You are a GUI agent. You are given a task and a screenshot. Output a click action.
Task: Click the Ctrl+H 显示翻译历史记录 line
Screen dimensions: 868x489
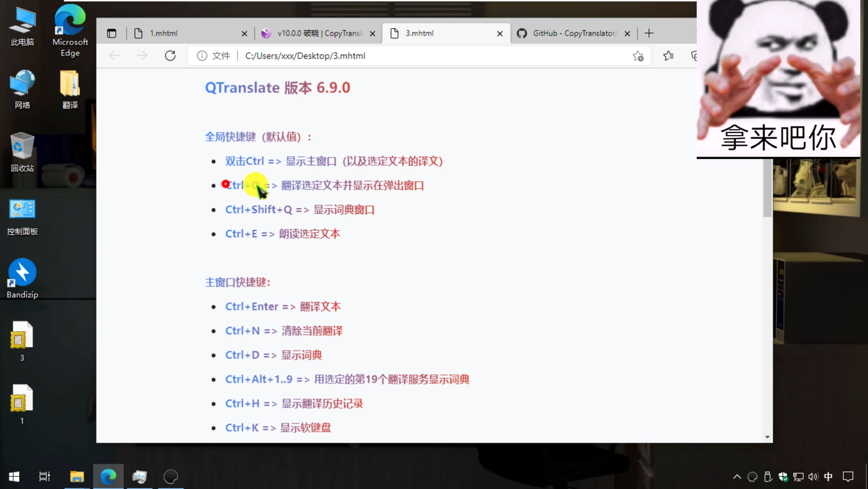click(x=294, y=403)
